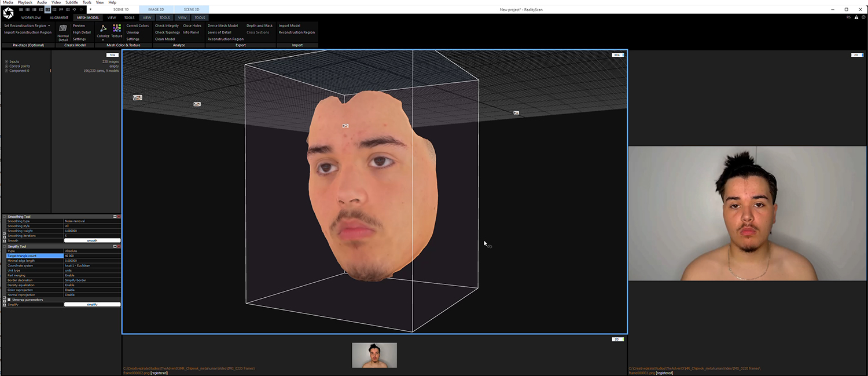
Task: Close the Simplify Tool panel
Action: [119, 246]
